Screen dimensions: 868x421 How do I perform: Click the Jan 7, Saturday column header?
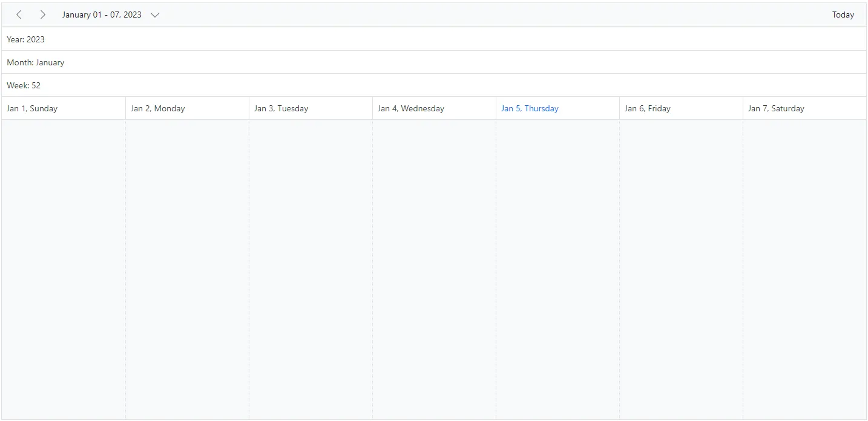pyautogui.click(x=804, y=108)
